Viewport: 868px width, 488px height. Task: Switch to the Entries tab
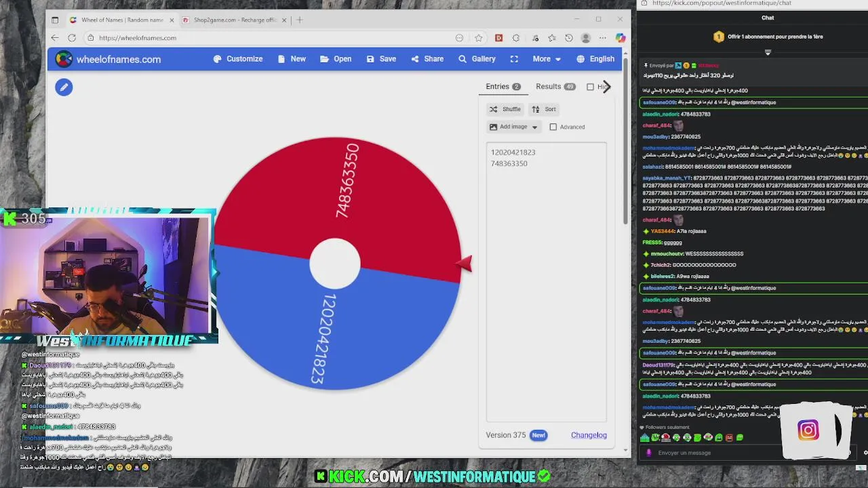pyautogui.click(x=503, y=87)
